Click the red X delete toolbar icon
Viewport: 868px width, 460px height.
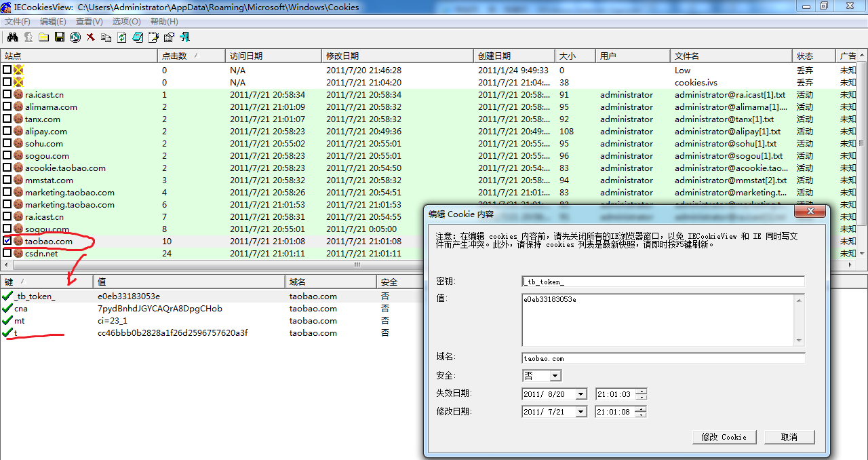point(91,37)
